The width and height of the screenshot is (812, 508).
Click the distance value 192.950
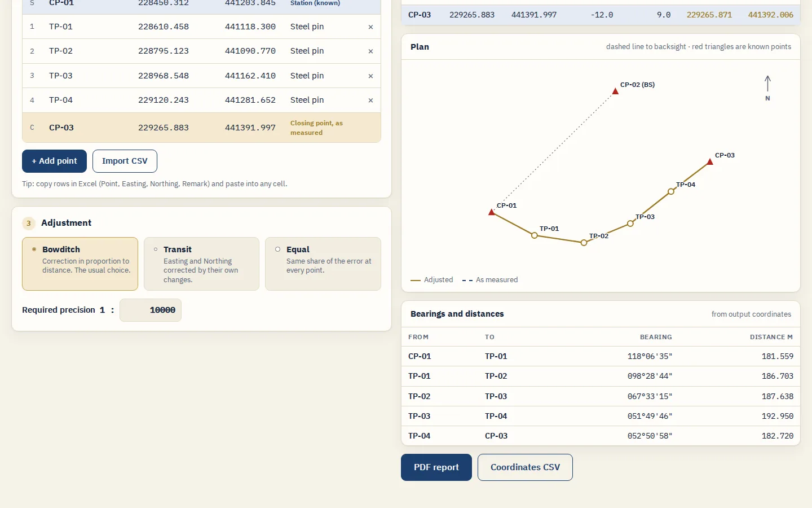coord(778,416)
